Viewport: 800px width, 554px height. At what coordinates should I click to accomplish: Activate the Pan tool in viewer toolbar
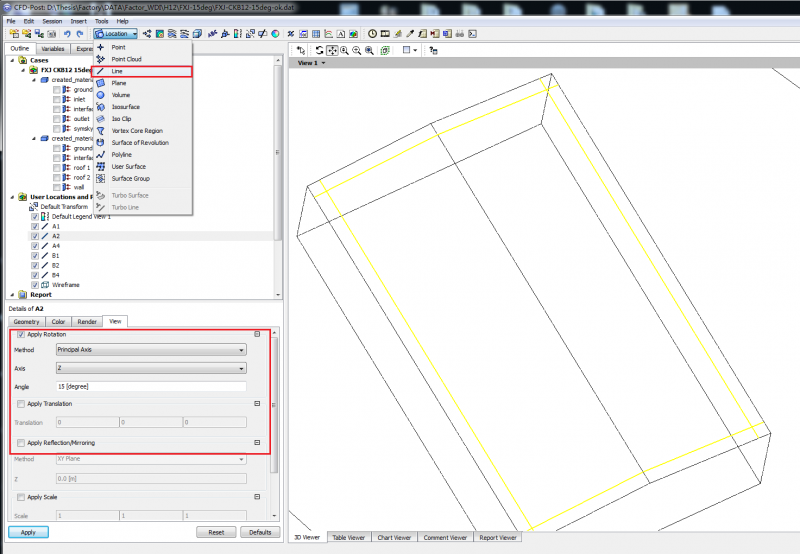(331, 50)
